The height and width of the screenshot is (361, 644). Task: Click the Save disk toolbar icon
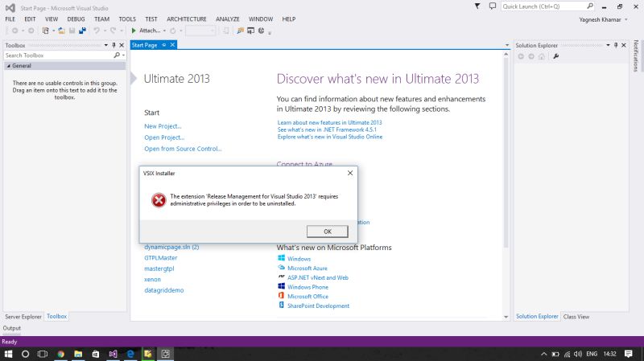click(72, 31)
